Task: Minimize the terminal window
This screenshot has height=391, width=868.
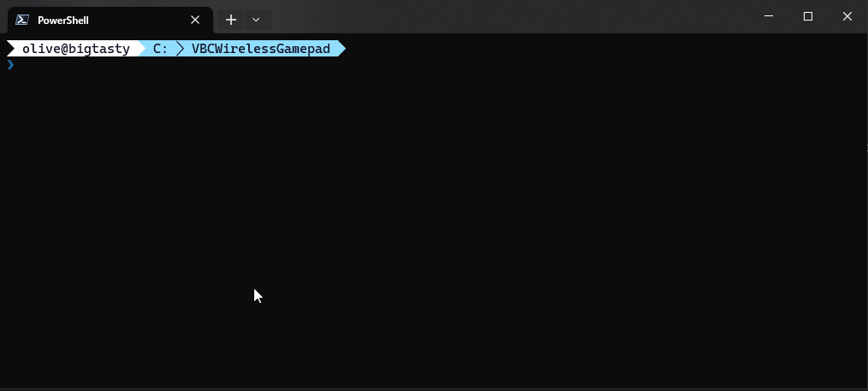Action: click(769, 16)
